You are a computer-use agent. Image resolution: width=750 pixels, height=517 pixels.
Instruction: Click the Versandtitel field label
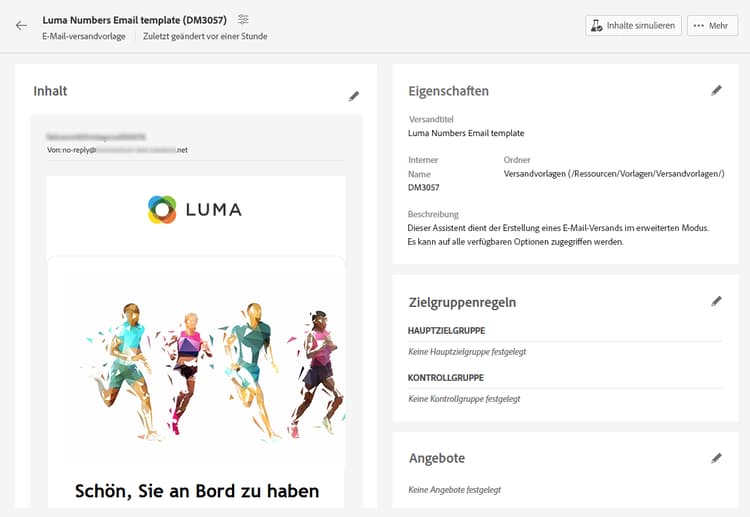click(x=431, y=119)
